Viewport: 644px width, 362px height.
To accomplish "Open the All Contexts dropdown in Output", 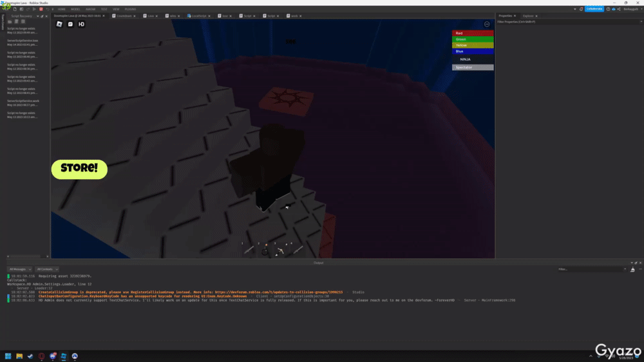I will [47, 269].
